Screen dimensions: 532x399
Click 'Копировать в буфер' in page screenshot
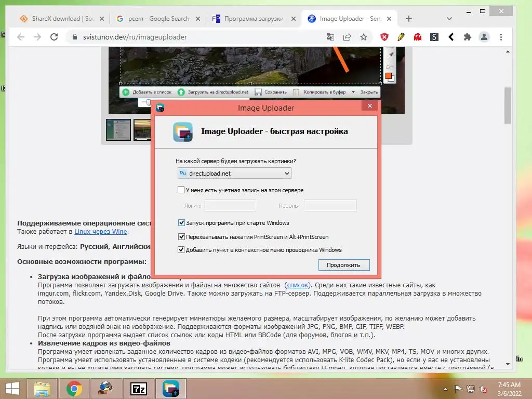pos(320,92)
